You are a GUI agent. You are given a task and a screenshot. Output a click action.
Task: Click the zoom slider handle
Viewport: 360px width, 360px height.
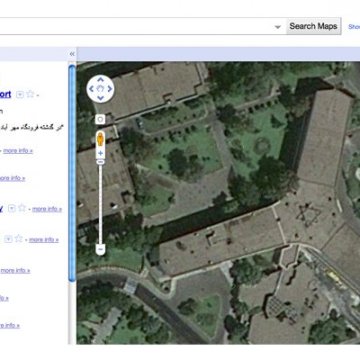coord(100,162)
